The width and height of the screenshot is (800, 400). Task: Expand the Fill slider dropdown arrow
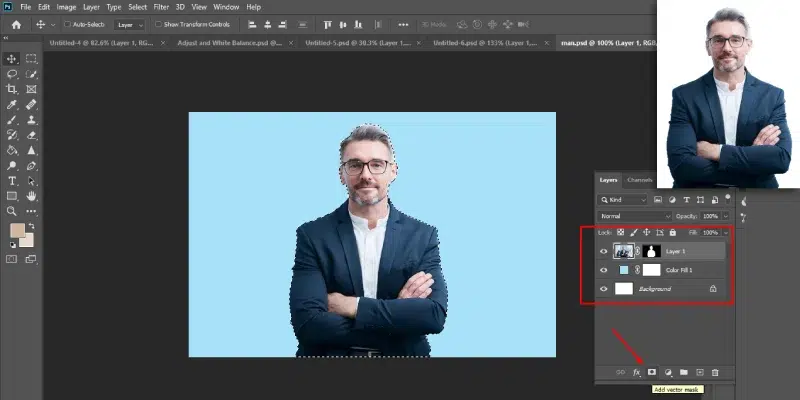click(x=726, y=232)
